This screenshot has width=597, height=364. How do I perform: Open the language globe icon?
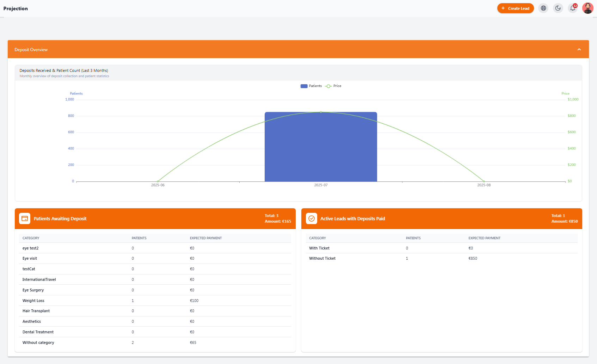coord(543,8)
